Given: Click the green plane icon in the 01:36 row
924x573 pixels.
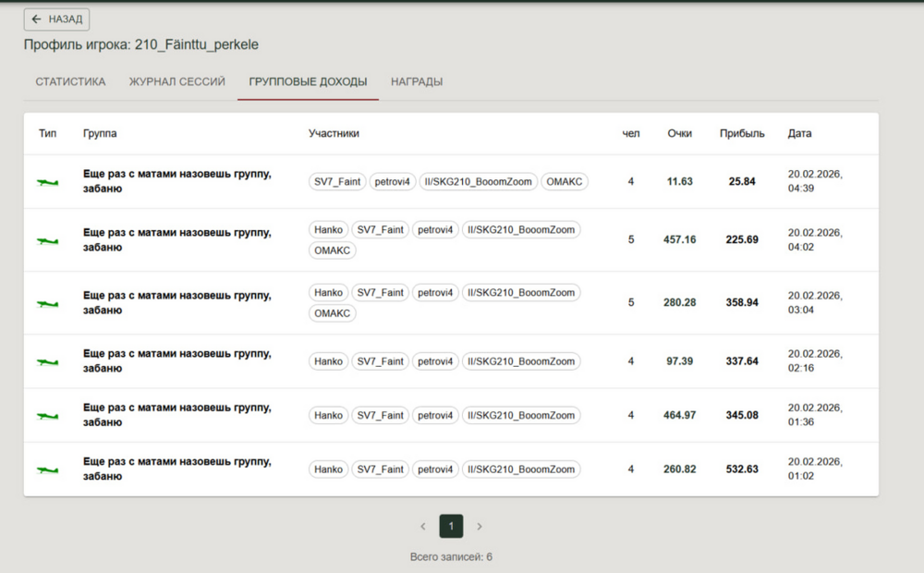Looking at the screenshot, I should pyautogui.click(x=47, y=416).
